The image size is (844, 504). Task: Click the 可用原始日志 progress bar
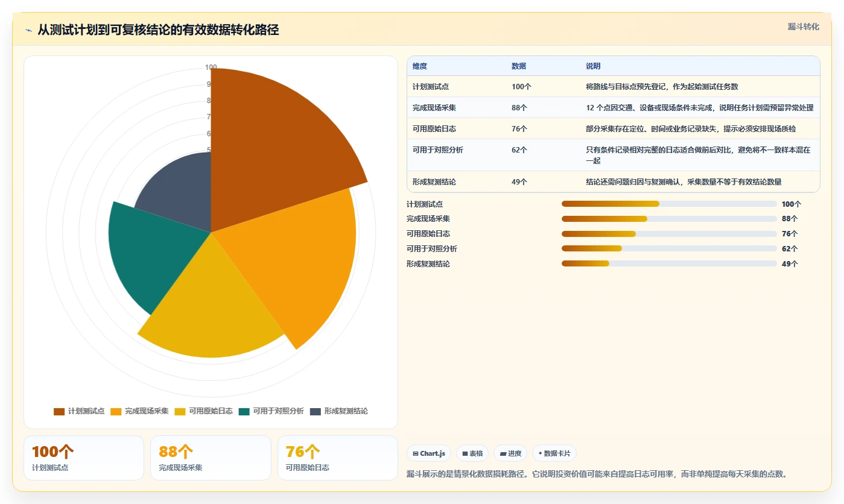tap(669, 234)
